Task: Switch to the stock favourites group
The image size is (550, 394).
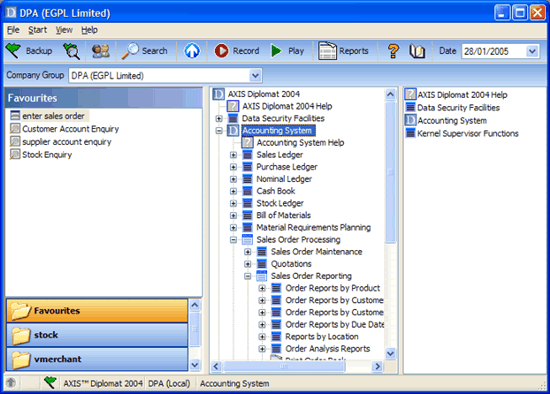Action: 97,335
